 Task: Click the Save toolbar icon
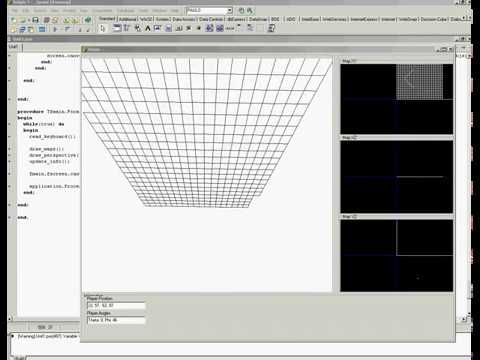(x=35, y=20)
